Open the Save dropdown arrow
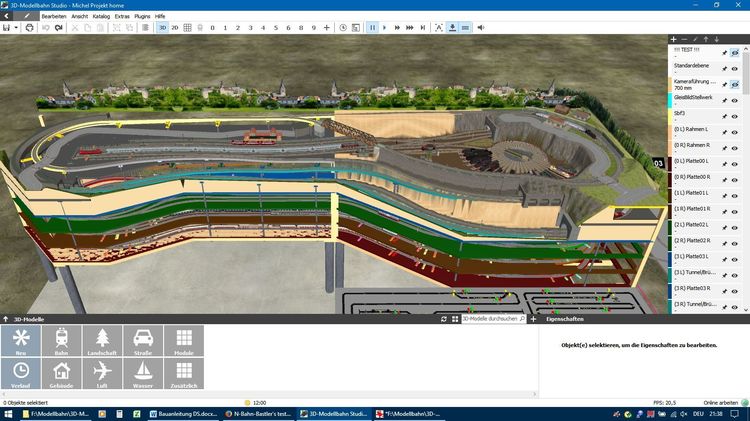 16,28
